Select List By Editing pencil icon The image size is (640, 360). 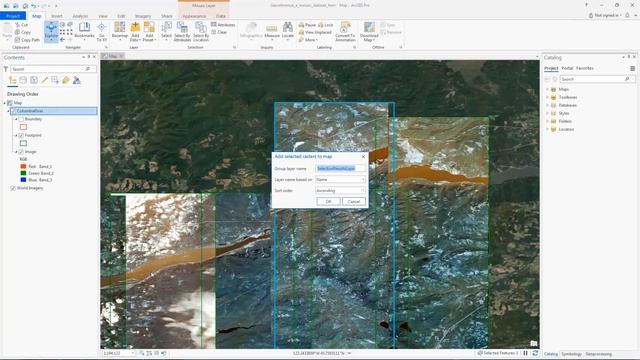pyautogui.click(x=44, y=80)
